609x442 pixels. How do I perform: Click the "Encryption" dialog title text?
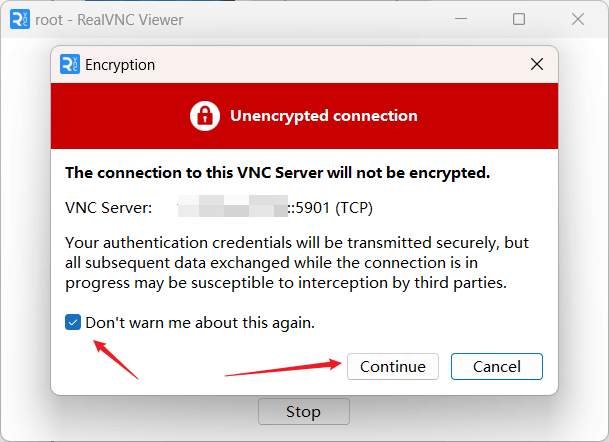point(120,64)
